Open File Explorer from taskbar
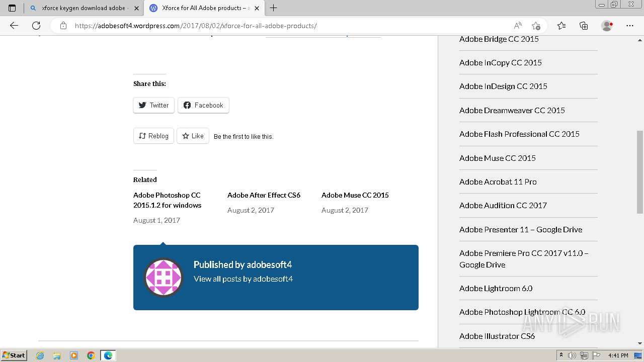Image resolution: width=644 pixels, height=362 pixels. [x=57, y=355]
